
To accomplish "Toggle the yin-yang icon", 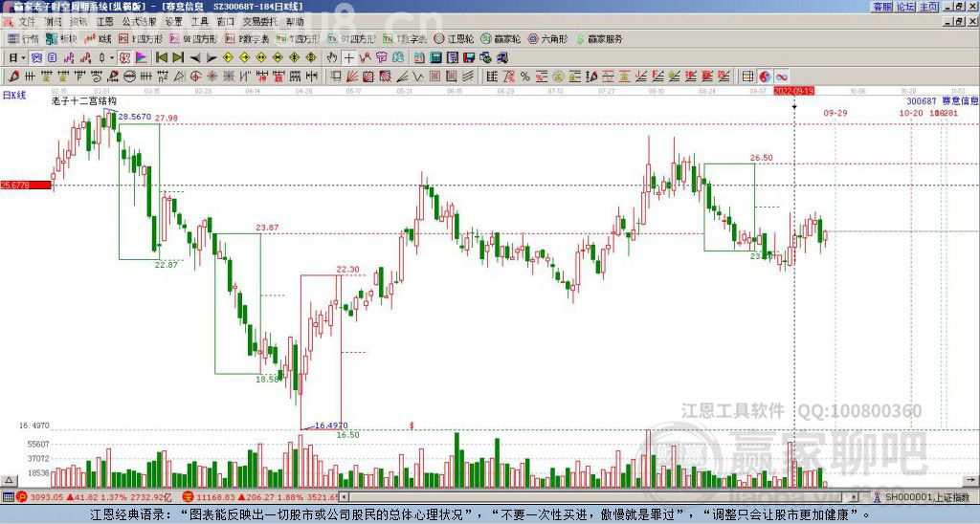I will [765, 76].
